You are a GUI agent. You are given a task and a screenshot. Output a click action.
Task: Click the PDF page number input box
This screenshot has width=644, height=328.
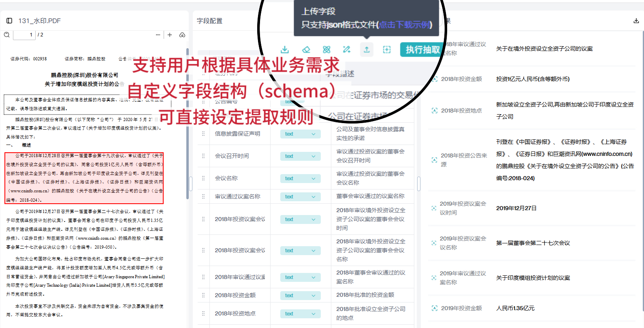24,35
